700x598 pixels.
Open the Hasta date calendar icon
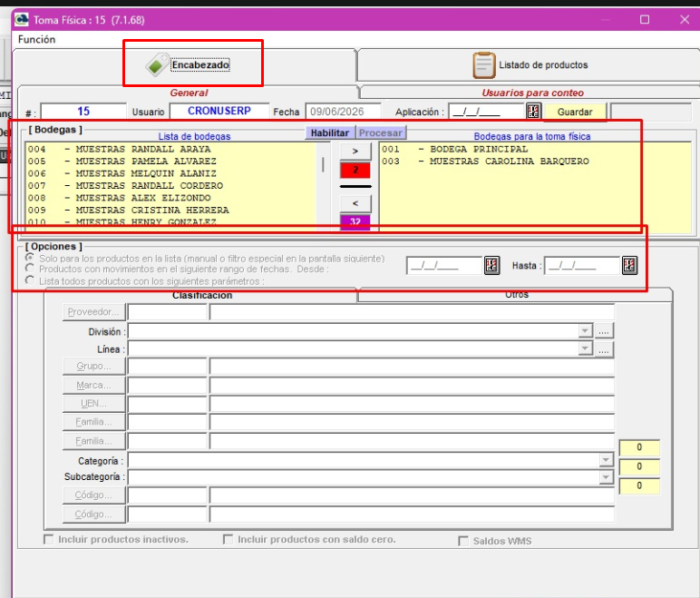pos(629,266)
